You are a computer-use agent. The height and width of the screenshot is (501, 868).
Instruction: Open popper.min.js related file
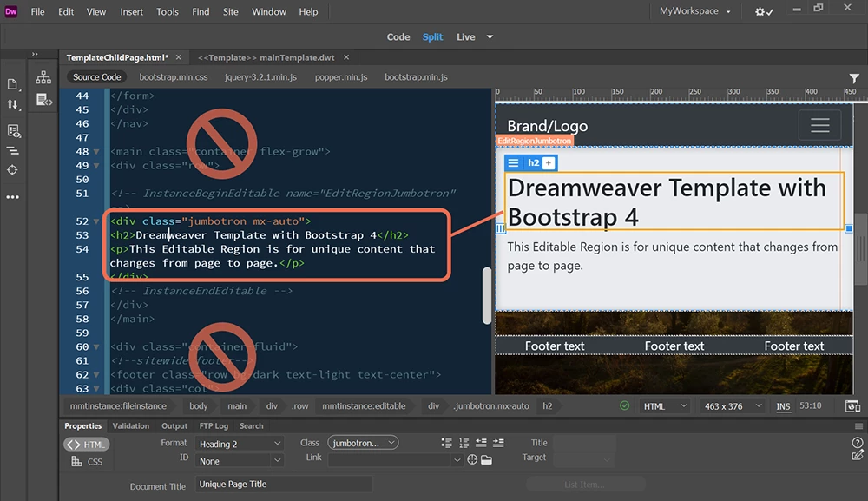pyautogui.click(x=341, y=77)
